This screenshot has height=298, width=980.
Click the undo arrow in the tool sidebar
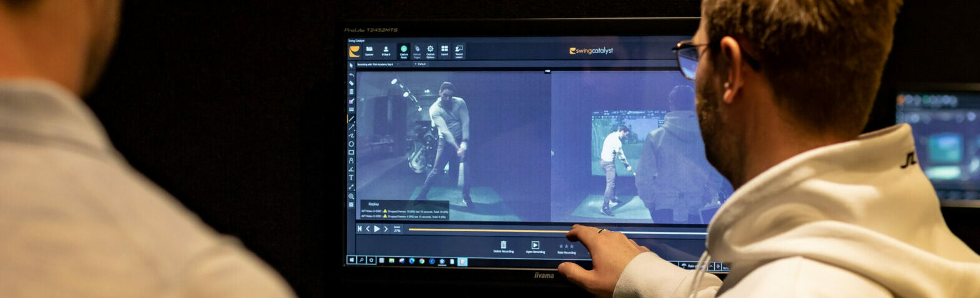(x=351, y=74)
